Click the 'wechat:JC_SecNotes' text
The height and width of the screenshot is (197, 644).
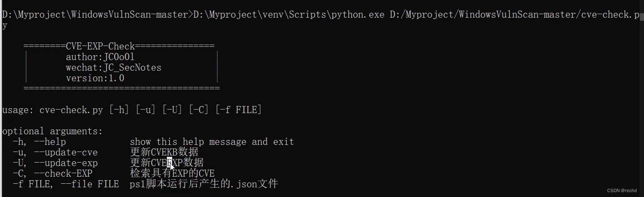coord(113,68)
